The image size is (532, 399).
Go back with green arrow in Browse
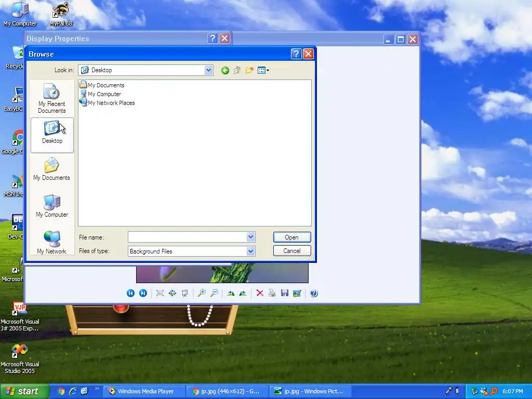(225, 70)
